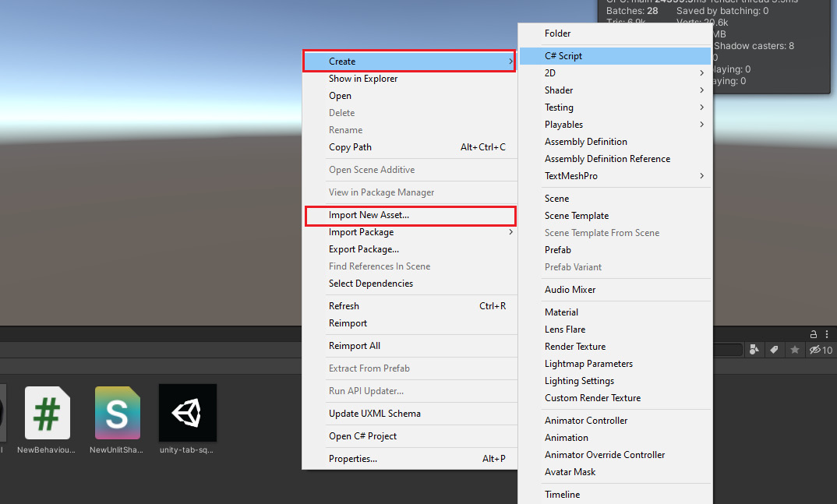Viewport: 837px width, 504px height.
Task: Choose Audio Mixer
Action: (x=615, y=290)
